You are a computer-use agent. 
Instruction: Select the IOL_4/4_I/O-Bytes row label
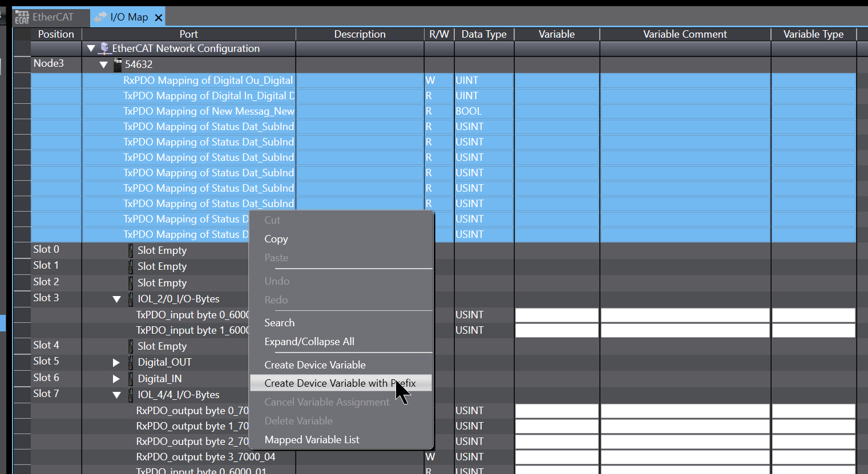click(x=179, y=395)
